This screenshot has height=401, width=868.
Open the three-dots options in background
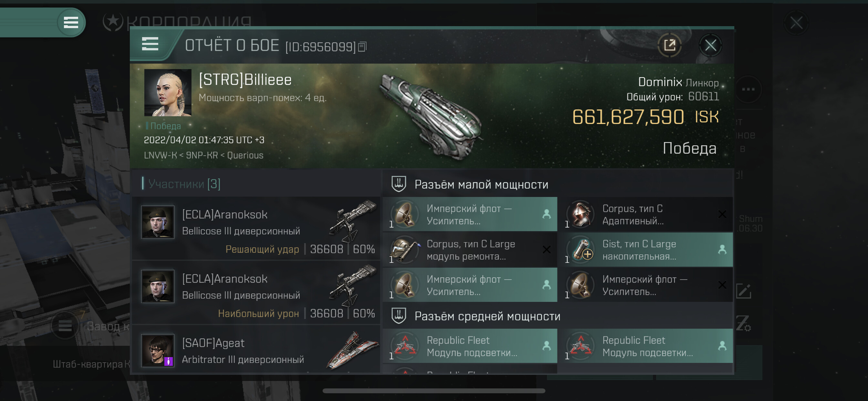point(748,89)
